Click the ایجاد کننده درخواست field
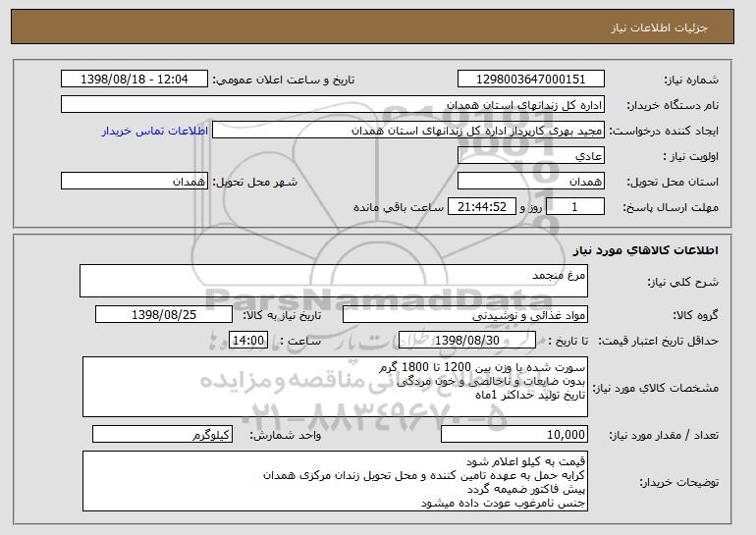 pos(408,131)
